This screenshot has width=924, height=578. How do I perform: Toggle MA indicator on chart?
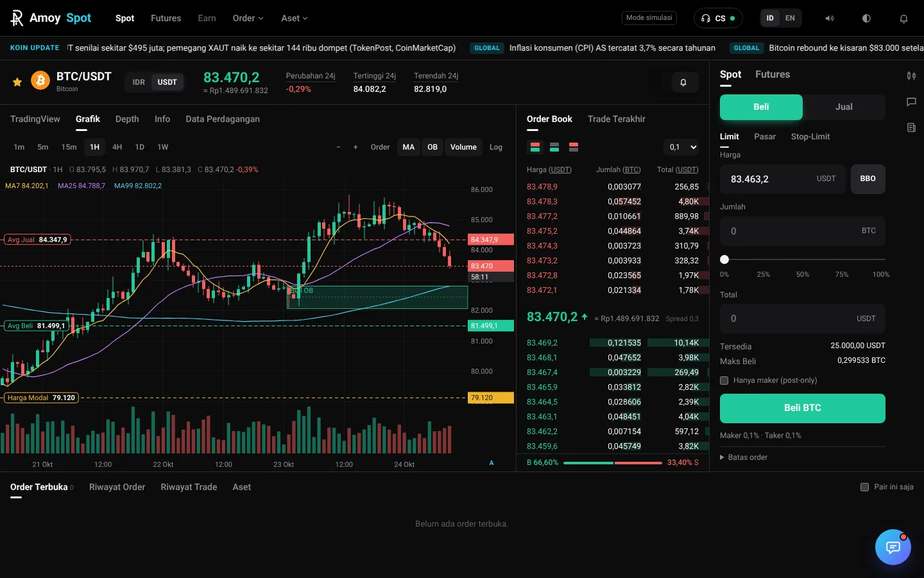[x=409, y=147]
